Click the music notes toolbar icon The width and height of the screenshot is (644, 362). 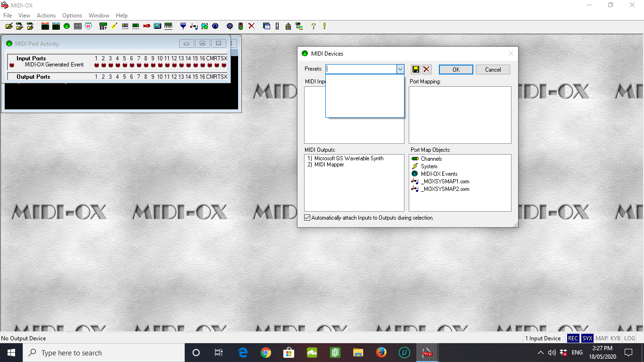[194, 26]
